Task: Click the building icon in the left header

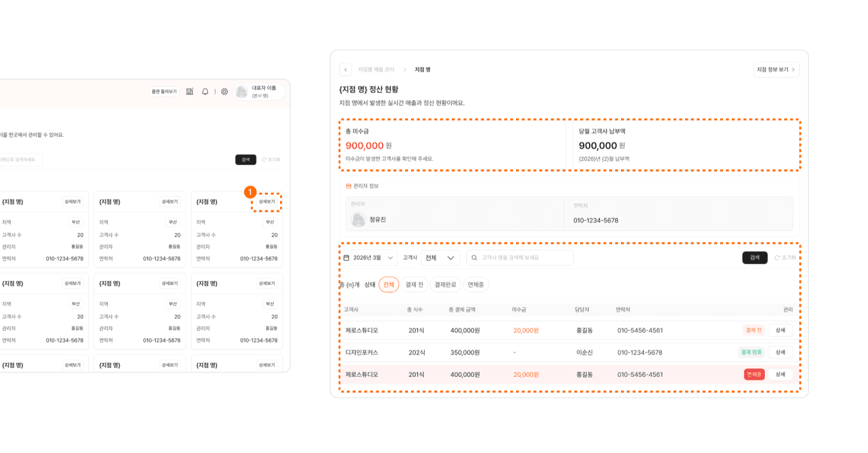Action: 190,91
